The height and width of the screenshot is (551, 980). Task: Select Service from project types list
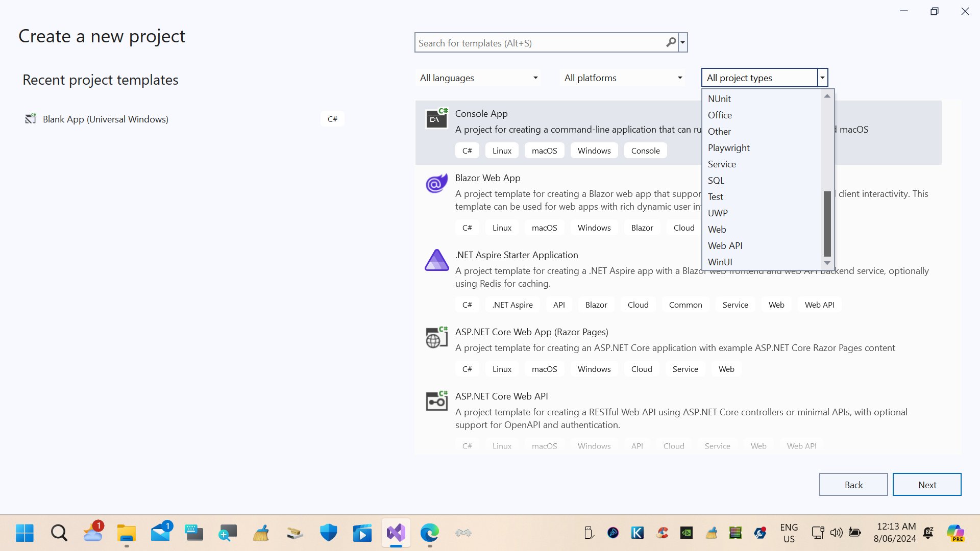coord(762,164)
